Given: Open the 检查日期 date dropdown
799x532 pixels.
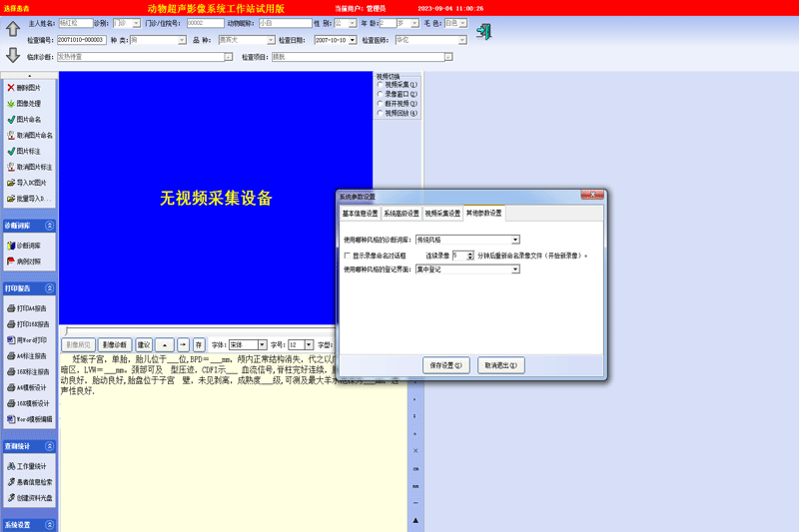Looking at the screenshot, I should [x=353, y=40].
